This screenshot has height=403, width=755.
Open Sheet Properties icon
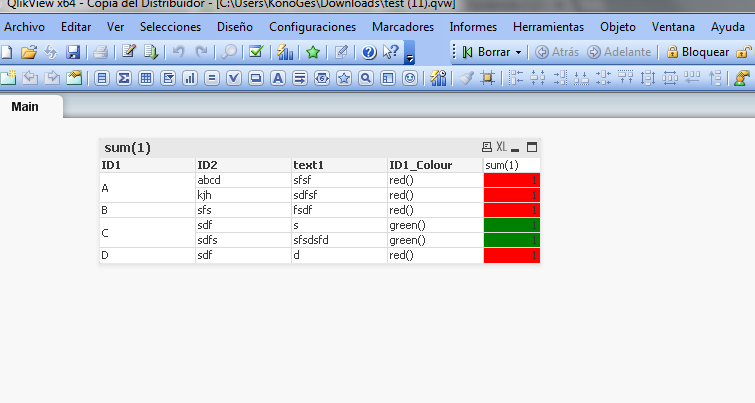click(74, 78)
